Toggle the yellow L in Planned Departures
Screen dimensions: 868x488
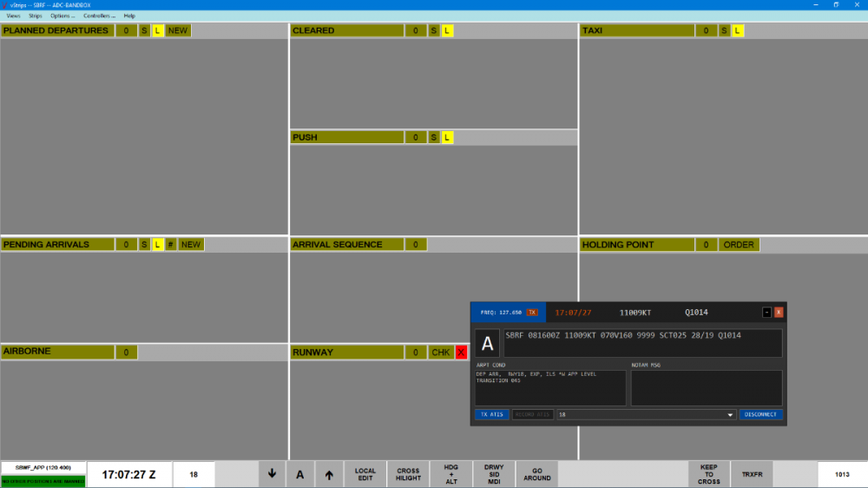coord(157,31)
